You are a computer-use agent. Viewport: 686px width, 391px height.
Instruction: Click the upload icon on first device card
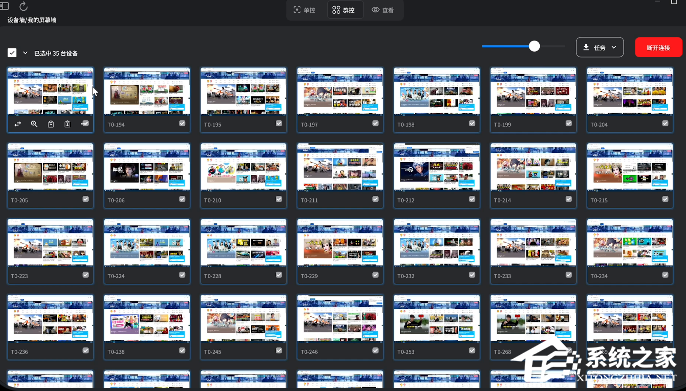(67, 124)
